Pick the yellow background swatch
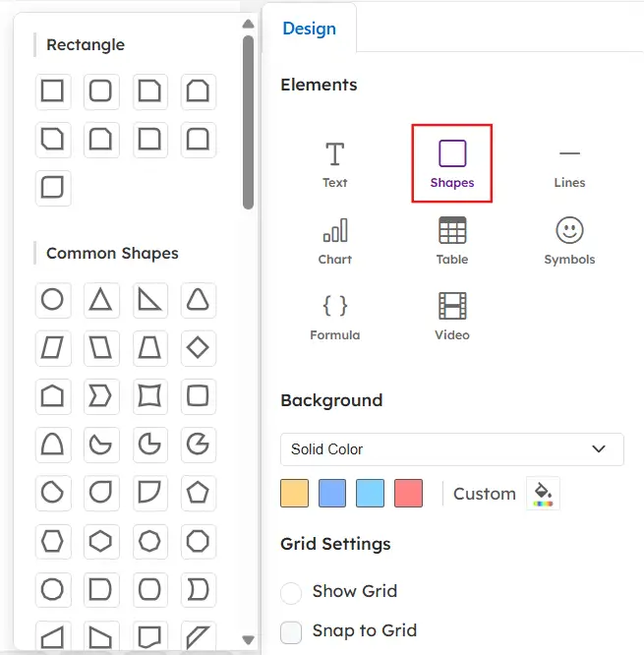644x655 pixels. [294, 494]
